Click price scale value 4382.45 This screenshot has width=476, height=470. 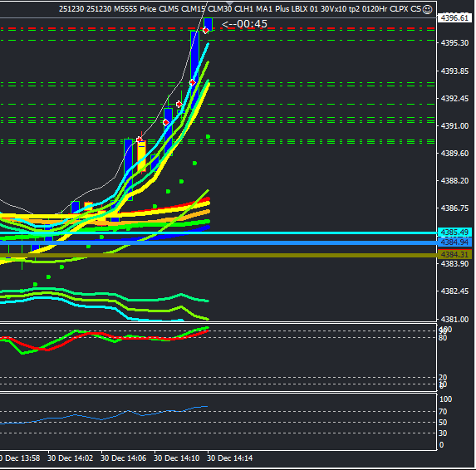454,291
